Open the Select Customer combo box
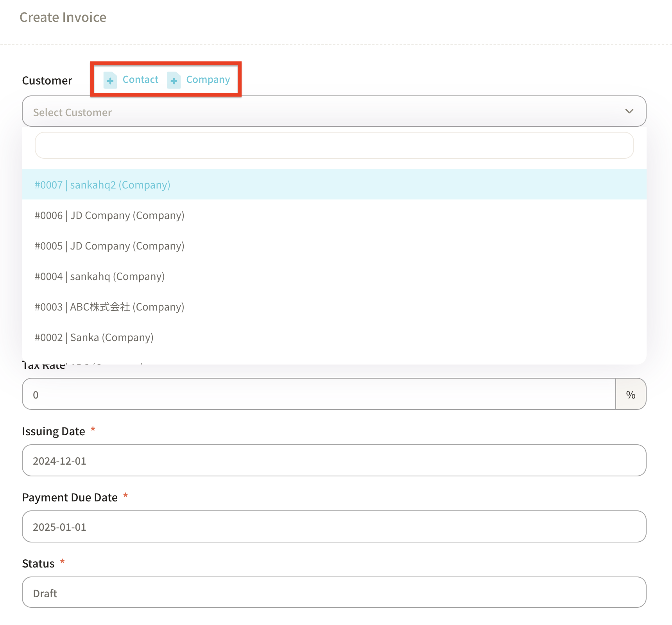The width and height of the screenshot is (672, 625). [321, 112]
